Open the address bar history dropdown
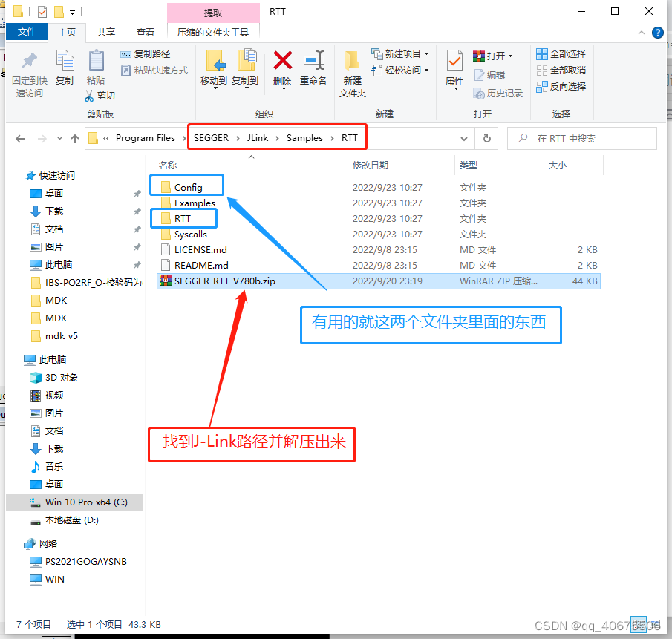This screenshot has width=672, height=639. click(x=464, y=137)
